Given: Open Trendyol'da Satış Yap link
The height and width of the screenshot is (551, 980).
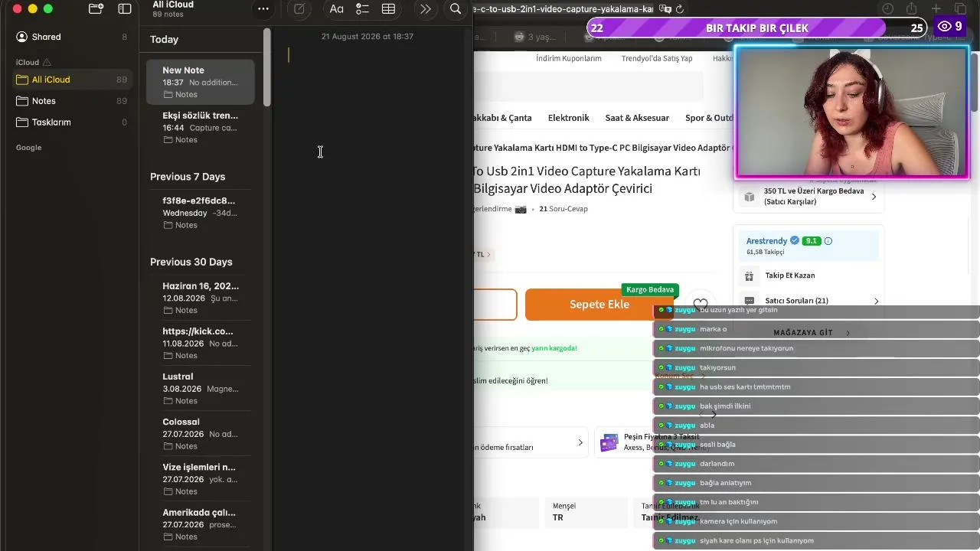Looking at the screenshot, I should (657, 58).
